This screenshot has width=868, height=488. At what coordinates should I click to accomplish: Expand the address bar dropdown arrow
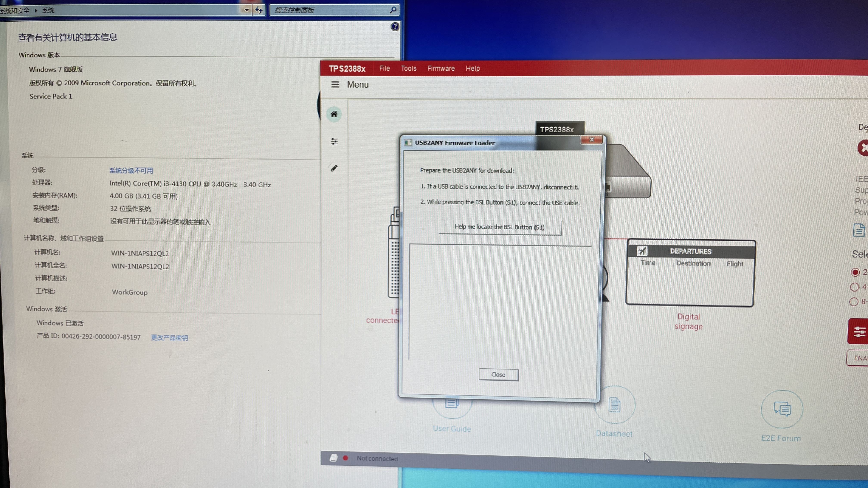pyautogui.click(x=247, y=10)
